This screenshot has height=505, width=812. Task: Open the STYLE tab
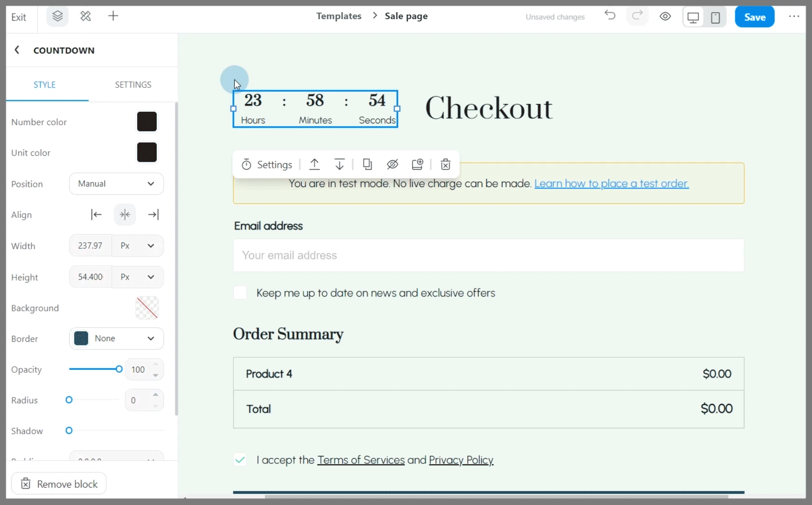[x=44, y=85]
